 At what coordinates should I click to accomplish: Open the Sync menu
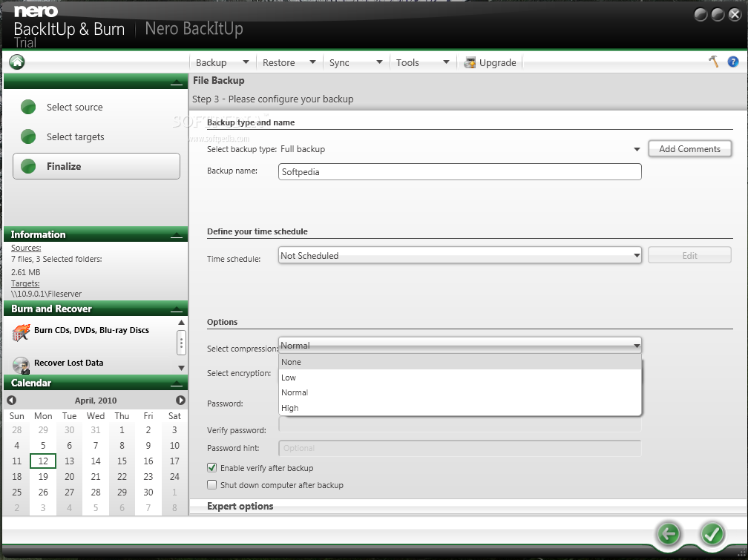[339, 62]
